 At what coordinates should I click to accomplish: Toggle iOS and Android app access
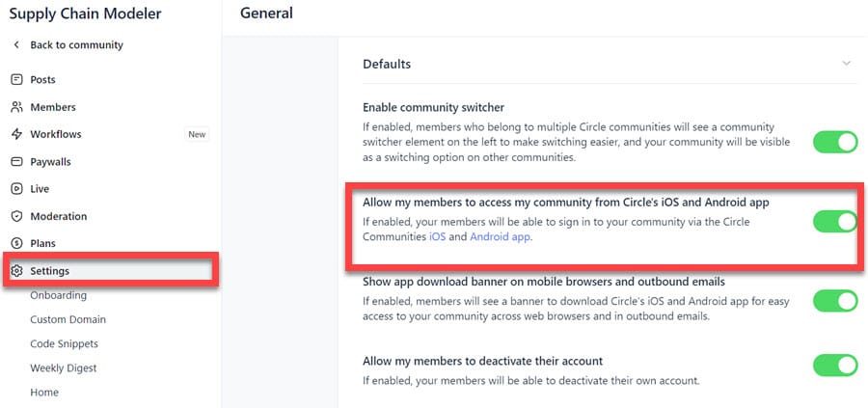click(834, 222)
